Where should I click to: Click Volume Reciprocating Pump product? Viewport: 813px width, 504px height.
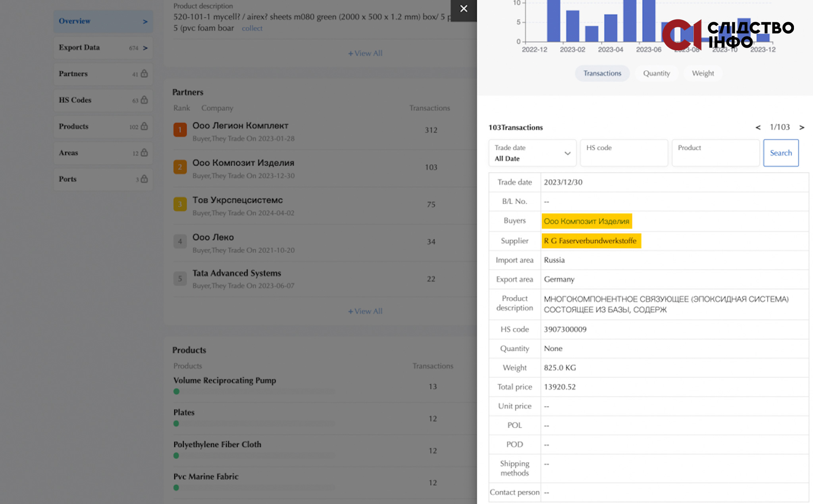(225, 381)
